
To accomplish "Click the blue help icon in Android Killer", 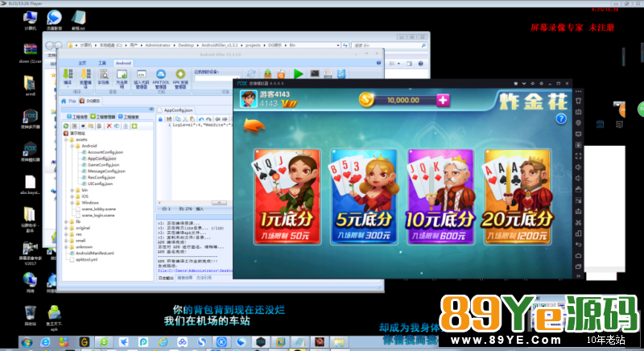I will tap(378, 63).
